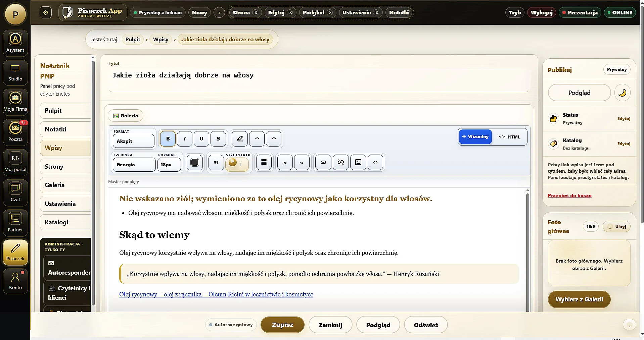Toggle Bold formatting button
644x340 pixels.
pos(168,138)
